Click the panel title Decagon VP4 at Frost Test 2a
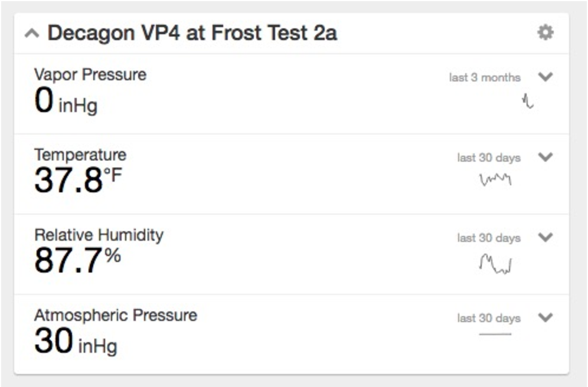Viewport: 588px width, 387px height. pos(192,33)
